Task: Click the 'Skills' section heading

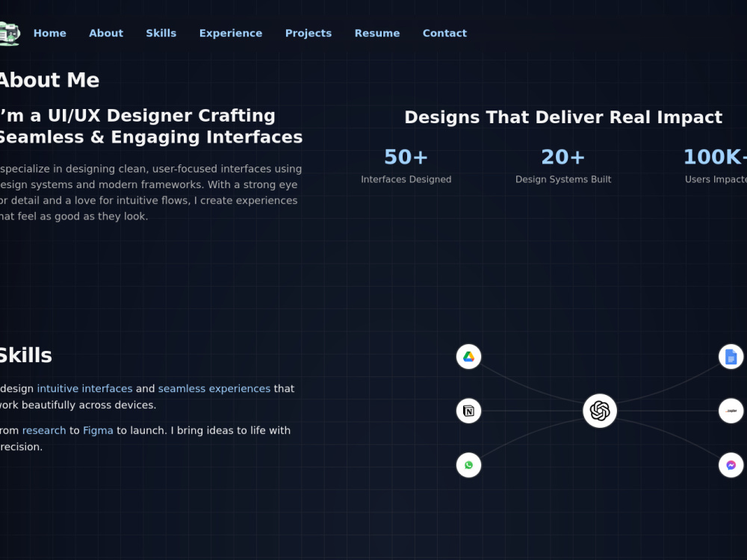Action: [x=25, y=355]
